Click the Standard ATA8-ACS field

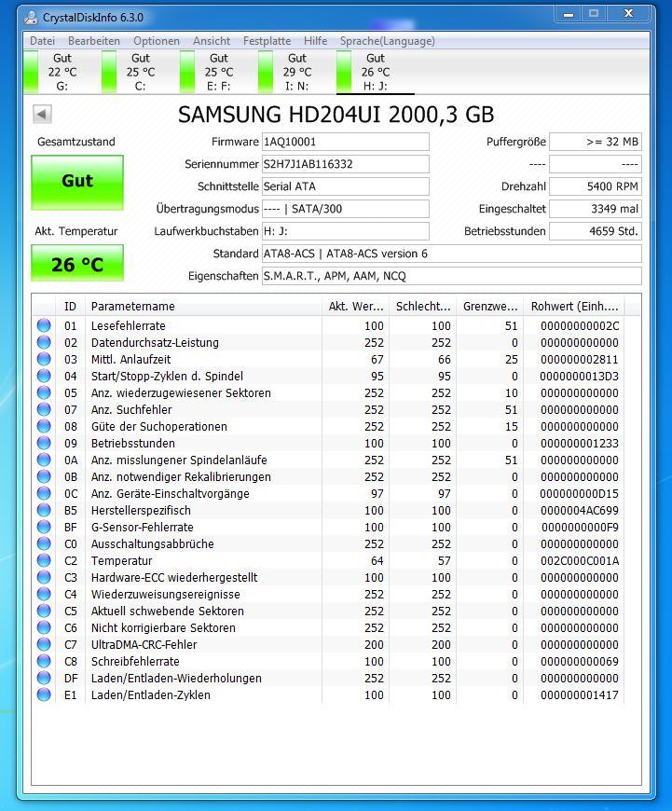(452, 254)
